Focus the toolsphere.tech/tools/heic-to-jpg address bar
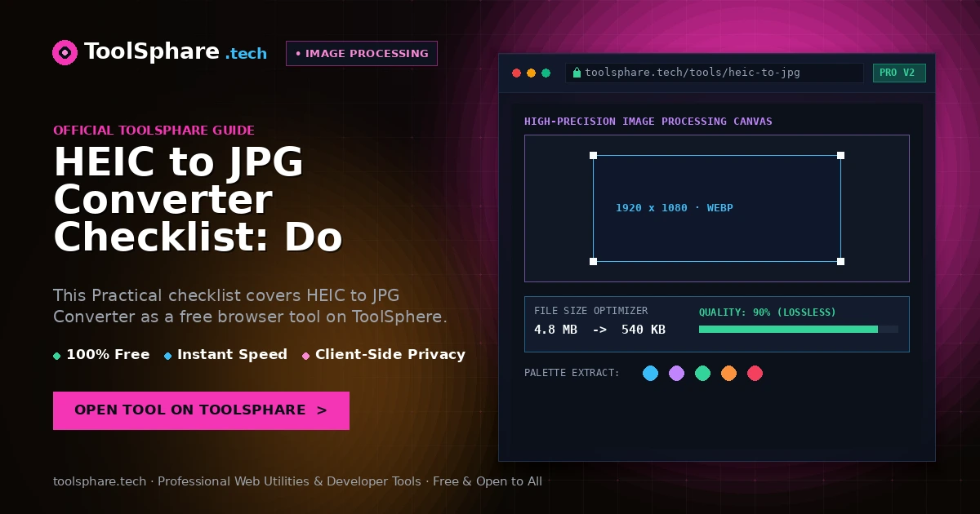This screenshot has width=980, height=514. pyautogui.click(x=715, y=73)
